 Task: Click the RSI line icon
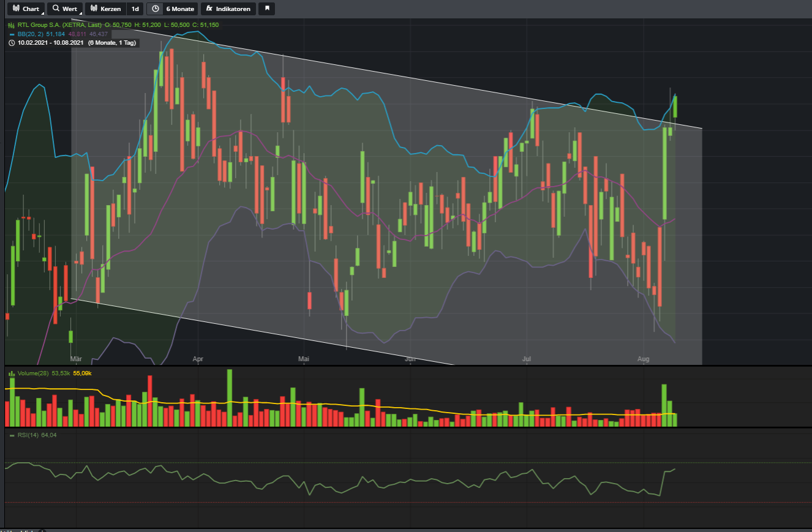pos(11,435)
